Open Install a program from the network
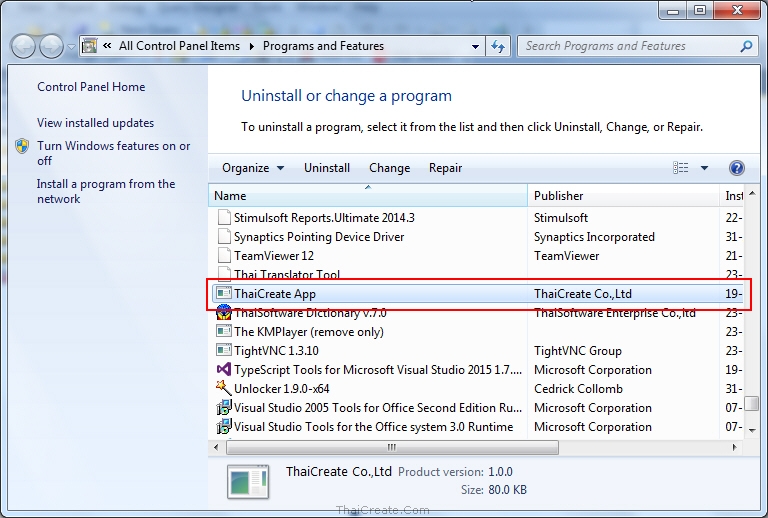Viewport: 768px width, 518px height. 106,191
